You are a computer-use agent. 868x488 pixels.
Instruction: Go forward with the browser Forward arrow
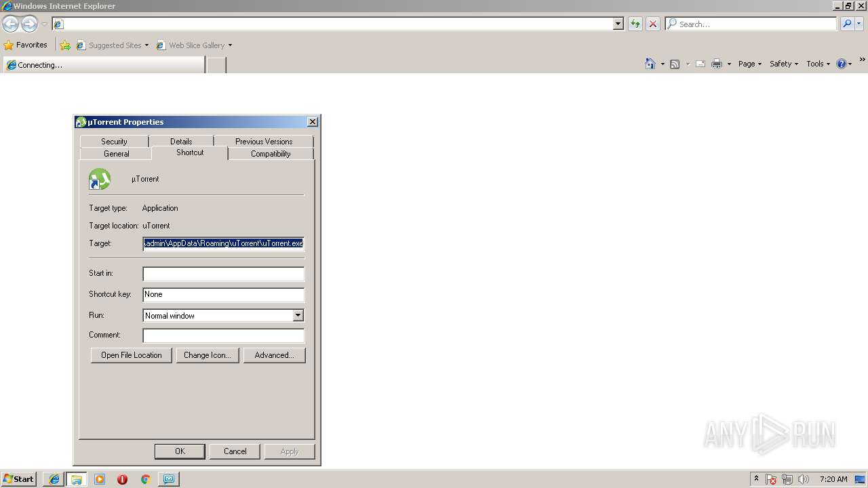(29, 24)
